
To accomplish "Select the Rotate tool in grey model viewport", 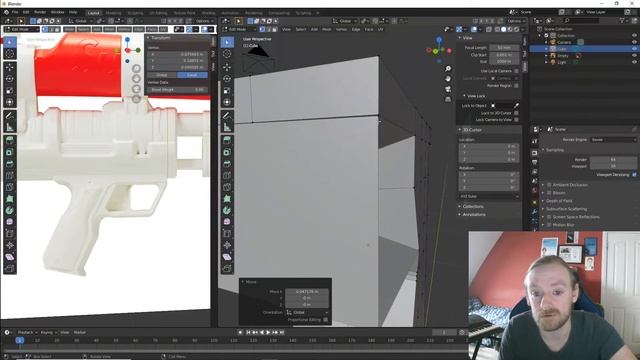I will tap(227, 78).
